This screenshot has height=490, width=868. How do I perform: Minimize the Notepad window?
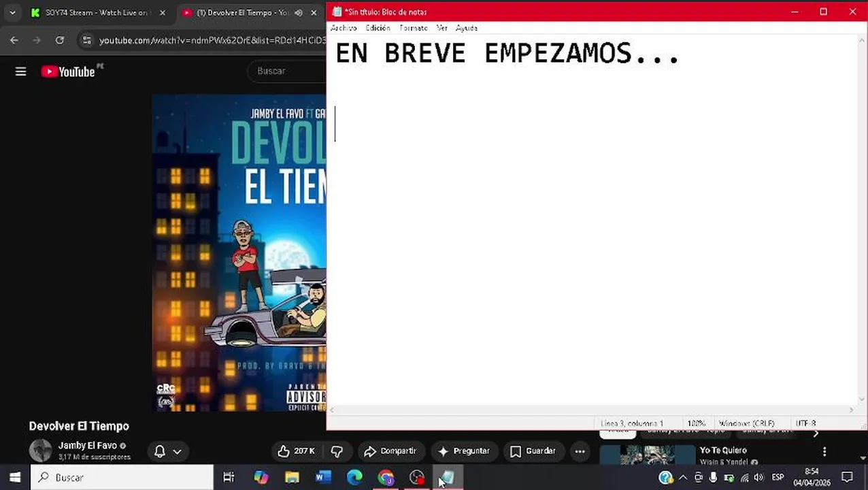point(794,12)
